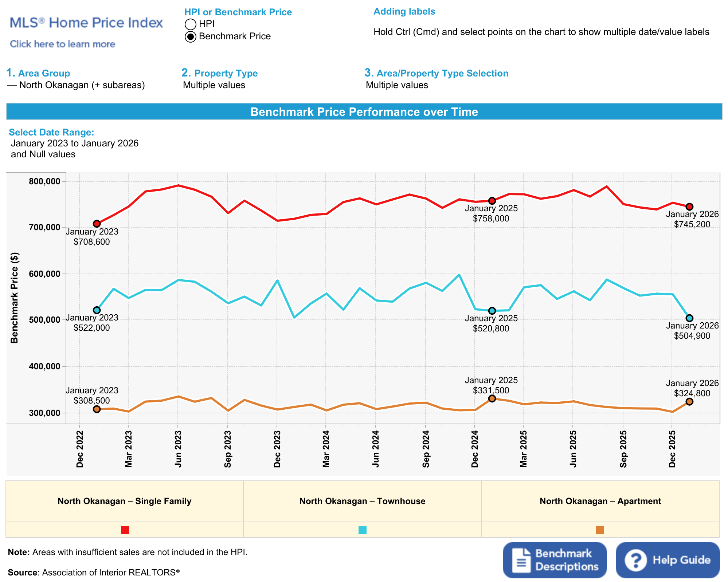Select the North Okanagan – Apartment legend label
This screenshot has width=728, height=582.
pyautogui.click(x=600, y=501)
